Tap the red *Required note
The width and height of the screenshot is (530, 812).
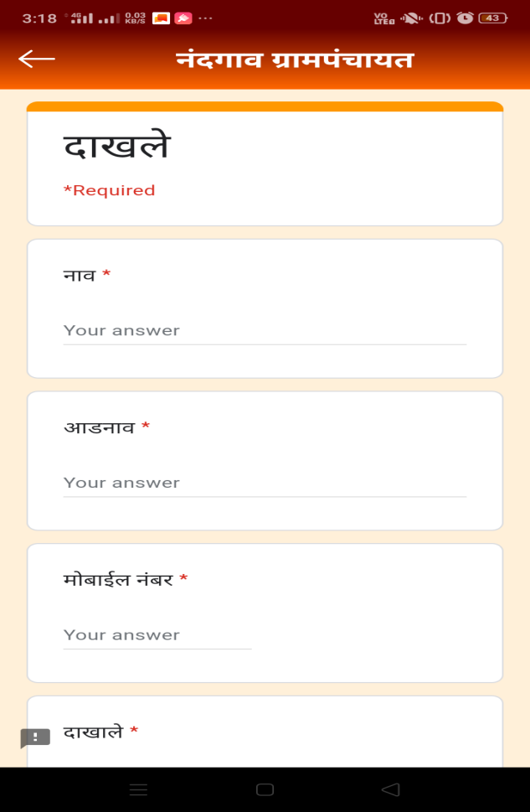click(110, 190)
